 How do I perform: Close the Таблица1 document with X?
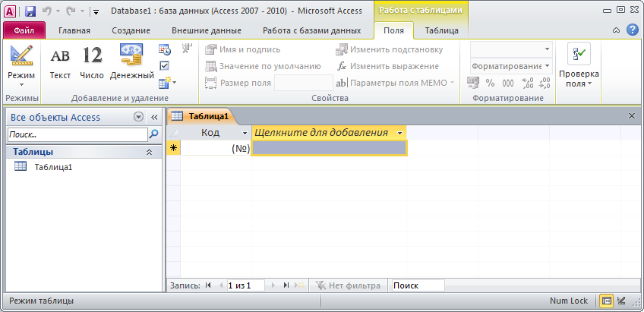pos(632,116)
